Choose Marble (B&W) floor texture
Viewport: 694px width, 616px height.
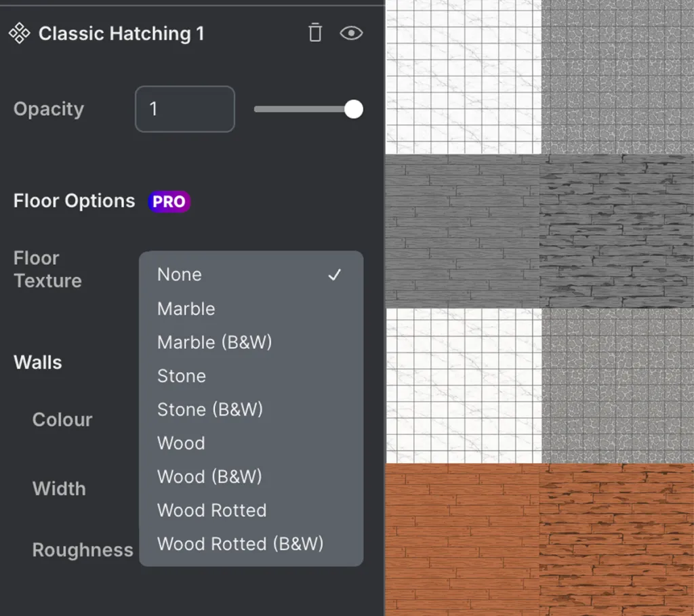click(x=214, y=342)
